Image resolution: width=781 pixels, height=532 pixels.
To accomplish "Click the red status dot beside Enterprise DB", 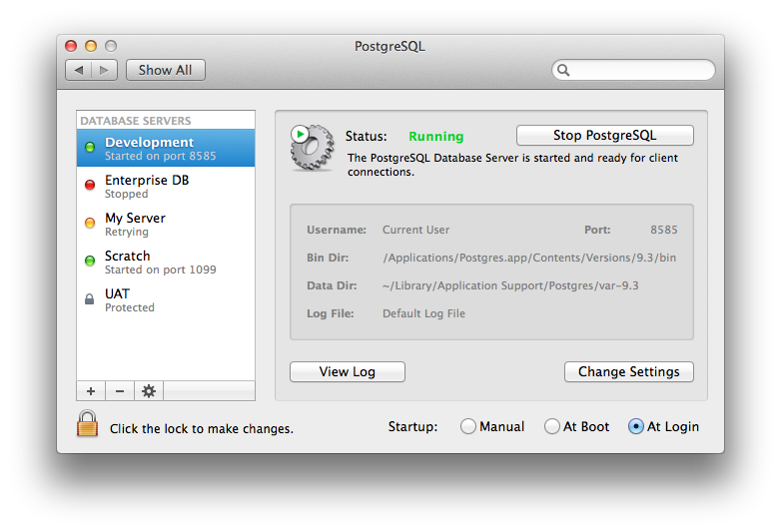I will (x=90, y=185).
